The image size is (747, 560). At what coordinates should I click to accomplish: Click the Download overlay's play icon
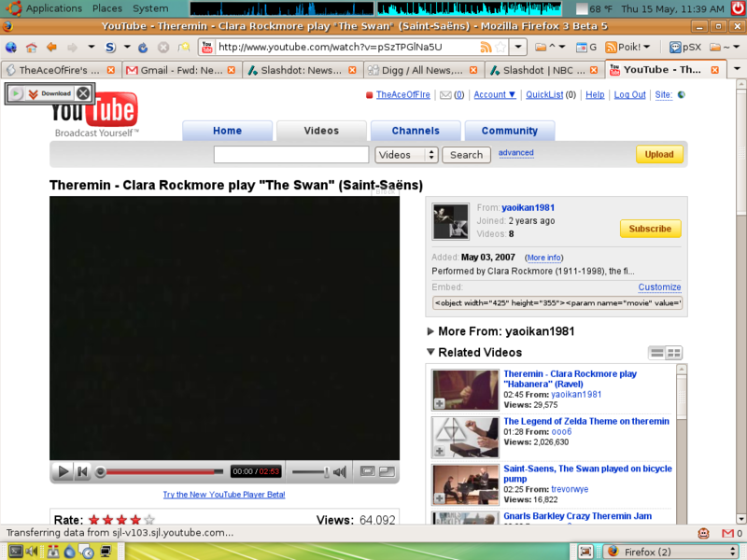point(16,93)
